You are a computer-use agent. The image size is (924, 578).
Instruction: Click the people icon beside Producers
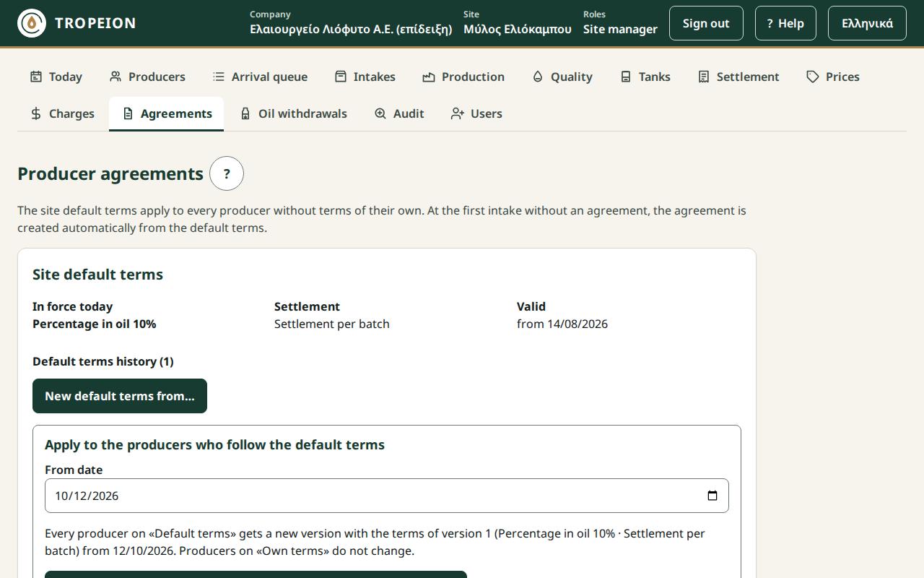[115, 77]
